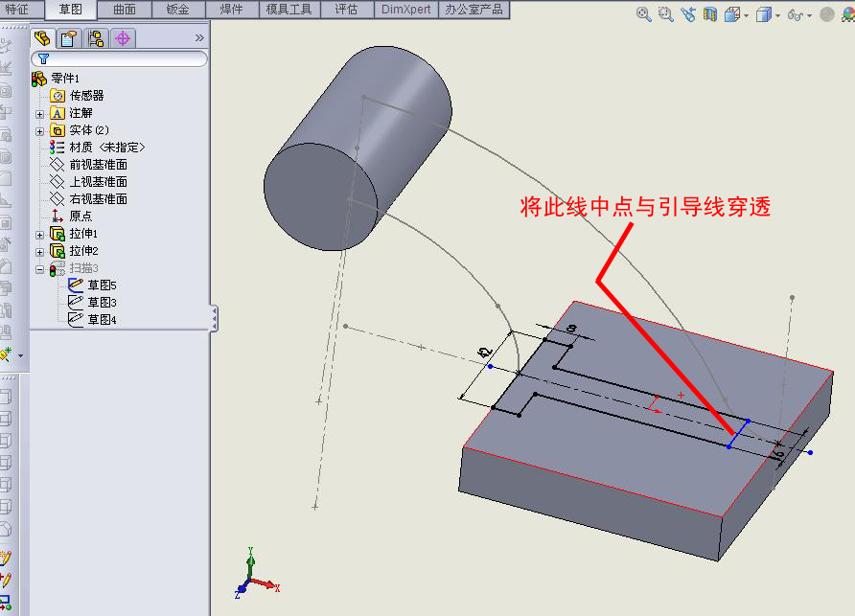Click the 原点 origin icon
This screenshot has width=855, height=616.
coord(57,216)
